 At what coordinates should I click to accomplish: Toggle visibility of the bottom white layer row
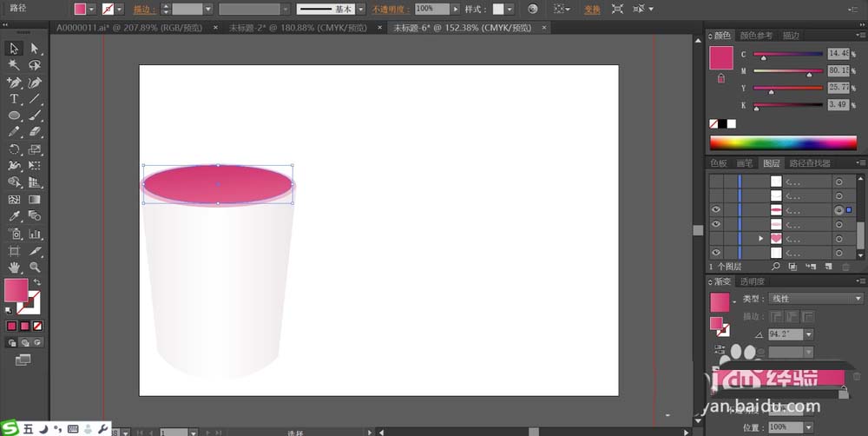(716, 252)
